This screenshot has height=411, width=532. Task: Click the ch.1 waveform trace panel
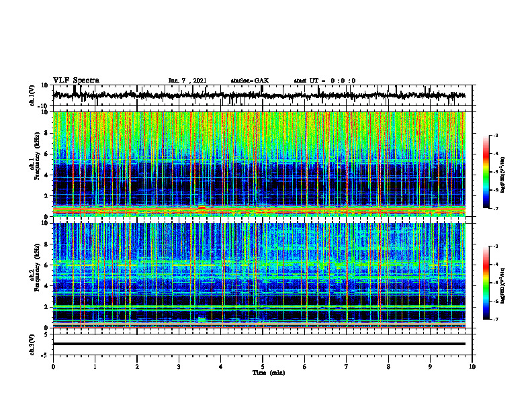[x=262, y=95]
